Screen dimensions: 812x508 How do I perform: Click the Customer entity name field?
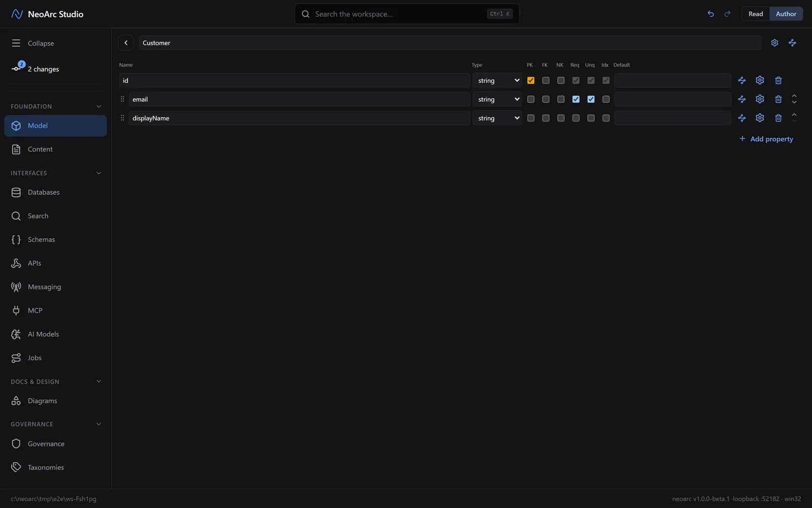pos(450,43)
